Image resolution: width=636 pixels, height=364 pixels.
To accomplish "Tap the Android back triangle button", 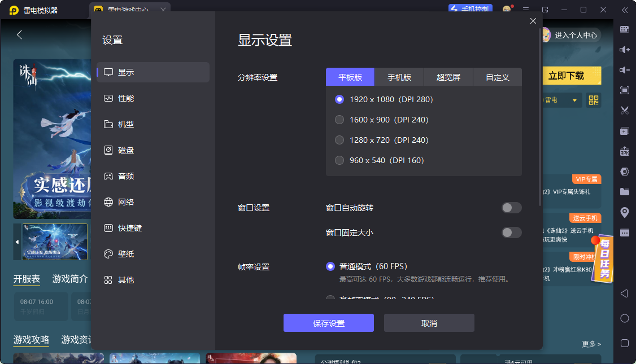I will 625,293.
